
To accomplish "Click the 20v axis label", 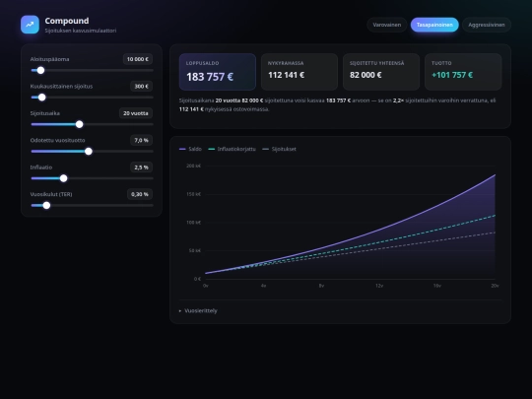I will [495, 286].
